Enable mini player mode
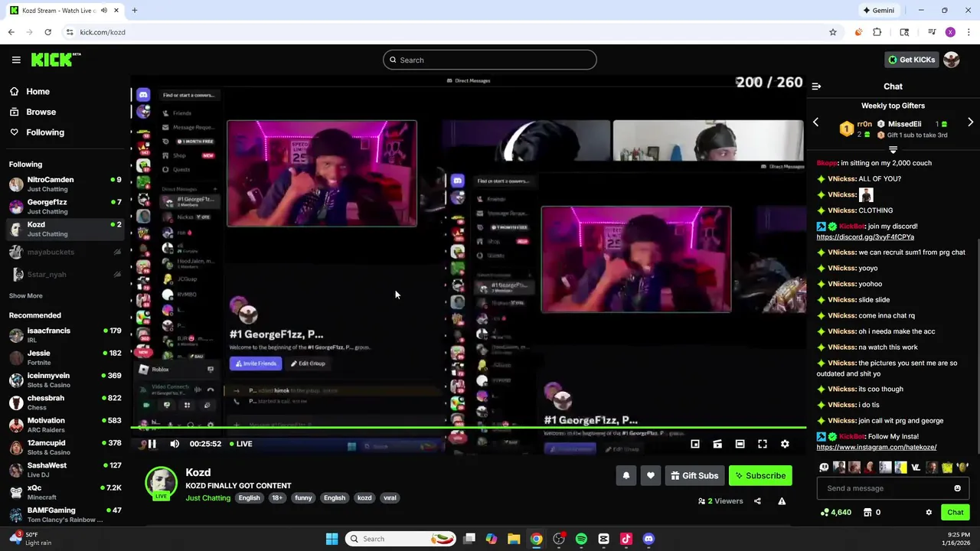The width and height of the screenshot is (980, 551). (x=695, y=444)
